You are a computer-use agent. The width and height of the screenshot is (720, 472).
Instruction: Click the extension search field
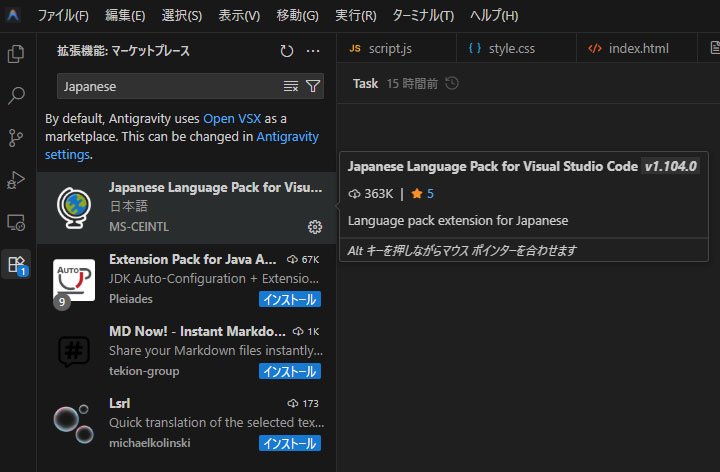pos(165,87)
